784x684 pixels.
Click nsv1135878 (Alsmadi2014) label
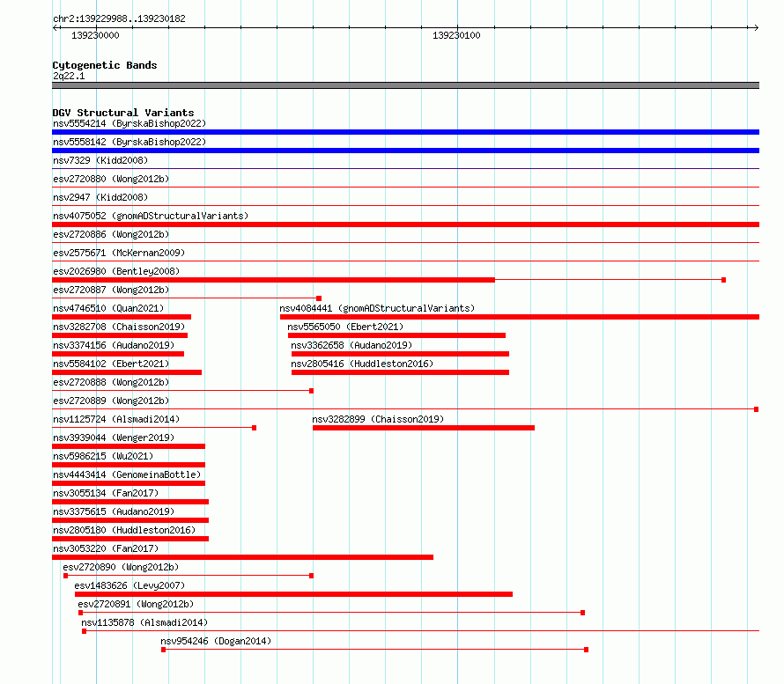click(x=144, y=622)
